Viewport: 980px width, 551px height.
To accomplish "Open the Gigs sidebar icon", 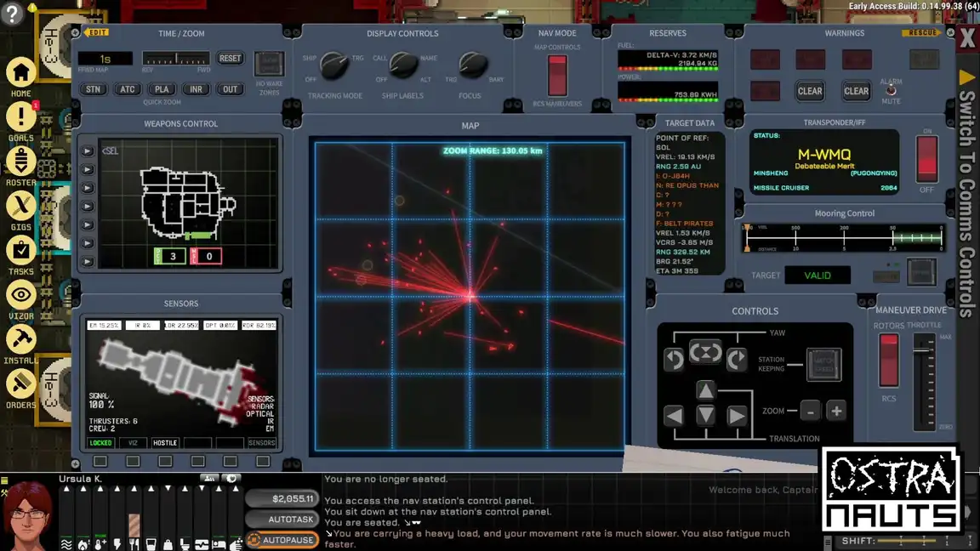I will (20, 206).
